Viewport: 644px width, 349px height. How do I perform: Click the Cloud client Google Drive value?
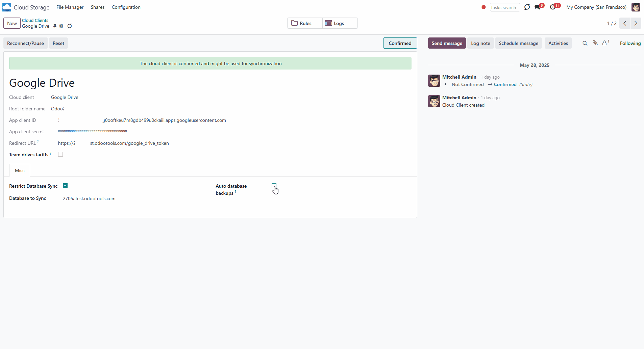pos(65,97)
